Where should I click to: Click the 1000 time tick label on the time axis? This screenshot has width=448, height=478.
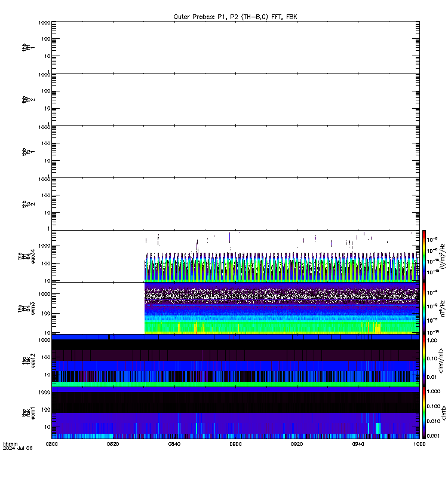coord(419,444)
